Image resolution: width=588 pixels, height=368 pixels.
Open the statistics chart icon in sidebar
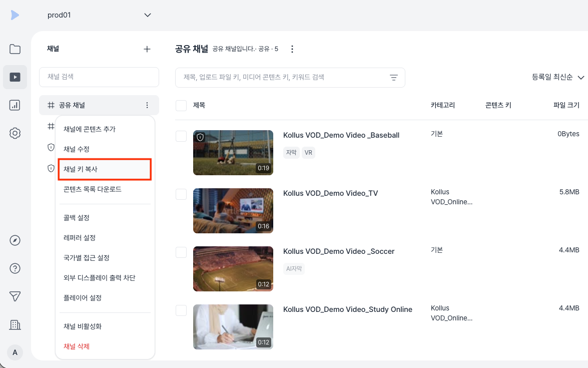pyautogui.click(x=15, y=105)
